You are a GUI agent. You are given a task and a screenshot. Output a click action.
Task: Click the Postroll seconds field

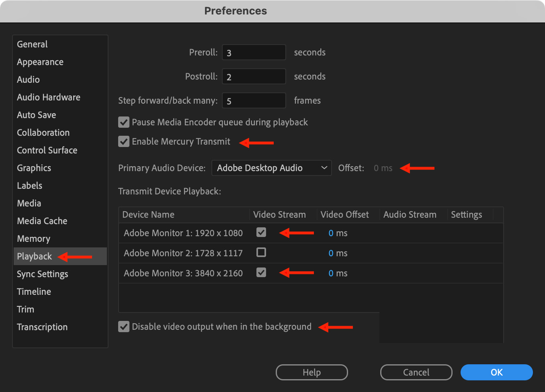point(254,77)
